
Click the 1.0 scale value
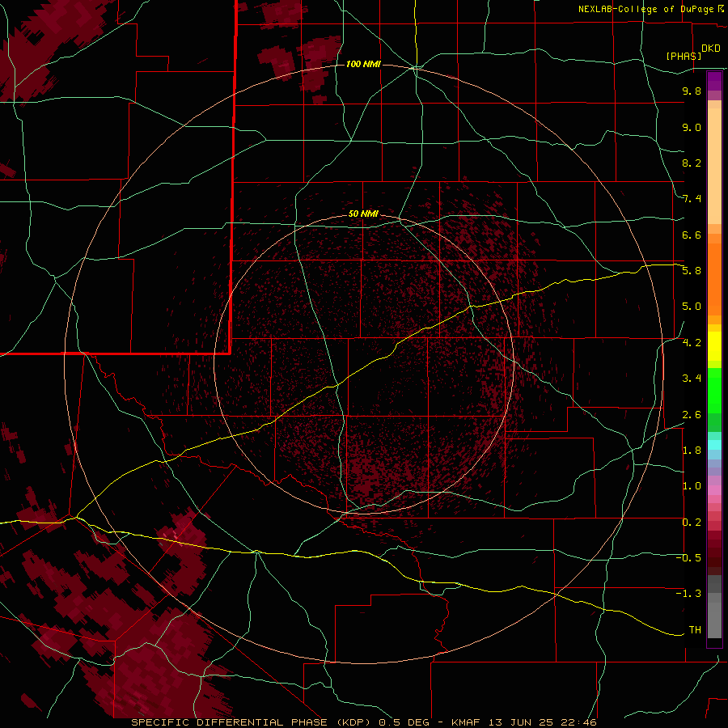(x=692, y=486)
